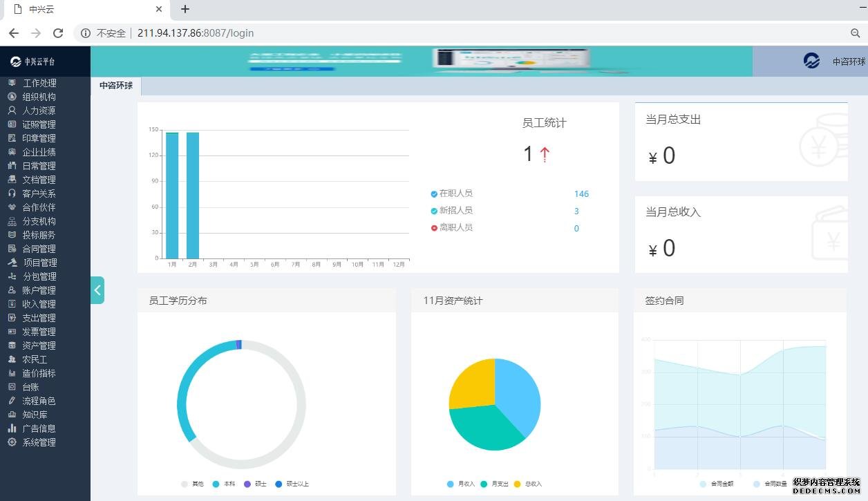Click the 客户关系 headset icon
The height and width of the screenshot is (501, 868).
(x=12, y=193)
